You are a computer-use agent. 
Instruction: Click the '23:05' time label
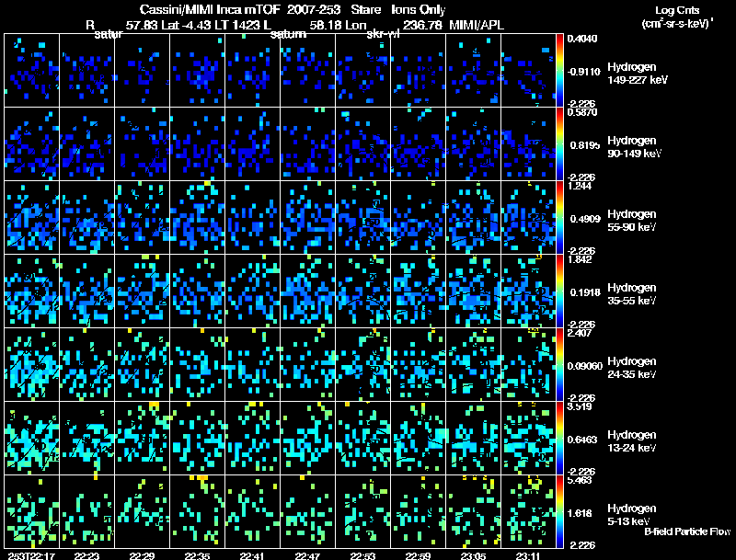(x=473, y=555)
